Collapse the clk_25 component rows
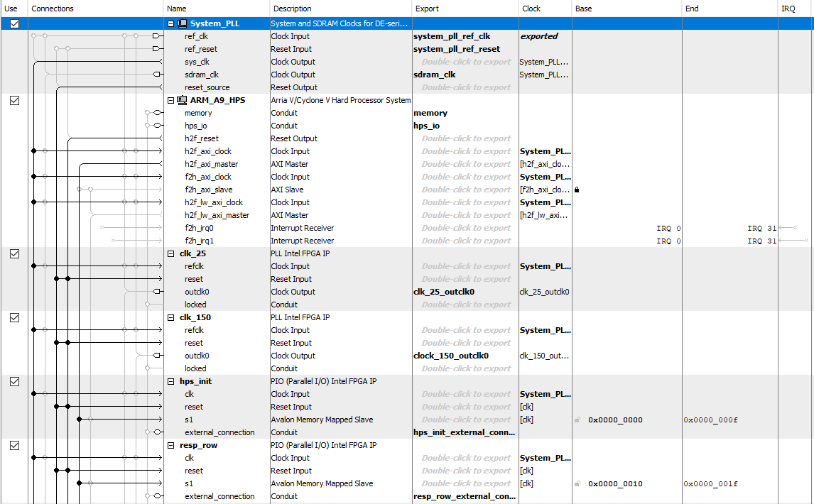Viewport: 814px width, 504px height. [x=170, y=253]
